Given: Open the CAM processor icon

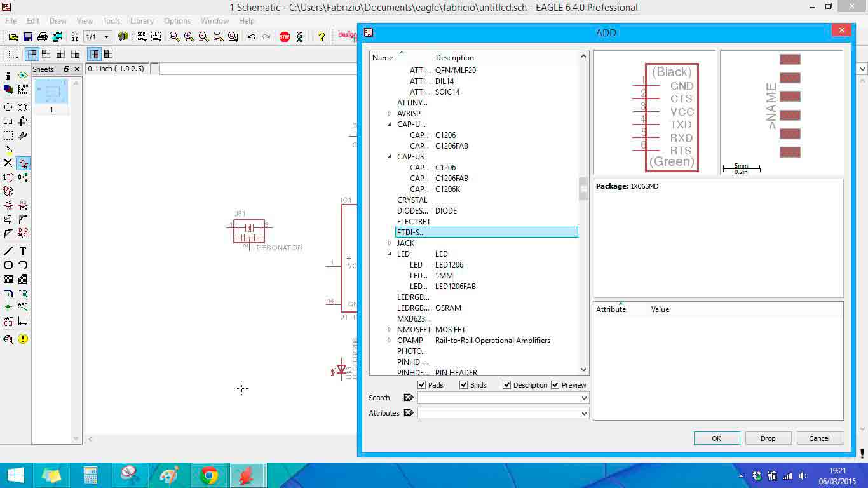Looking at the screenshot, I should coord(57,37).
